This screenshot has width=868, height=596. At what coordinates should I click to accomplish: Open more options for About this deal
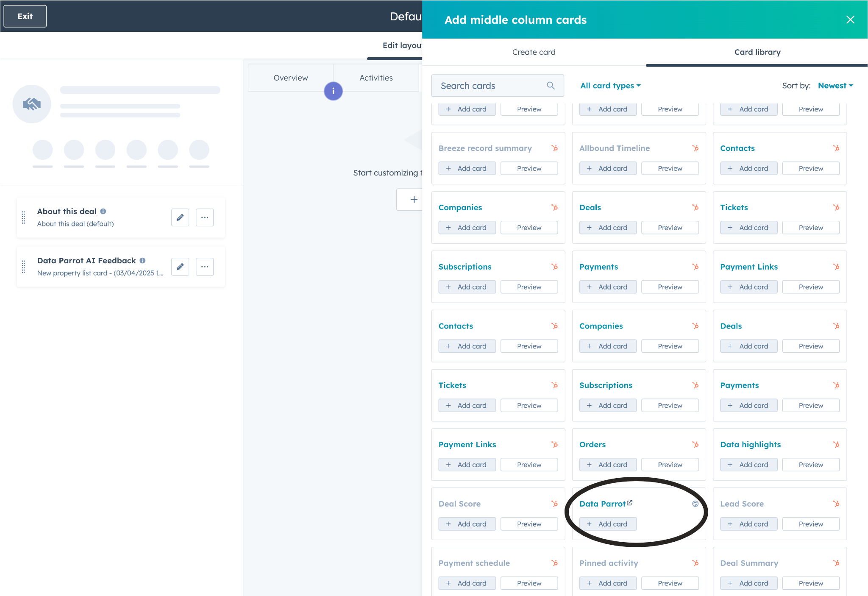point(205,217)
